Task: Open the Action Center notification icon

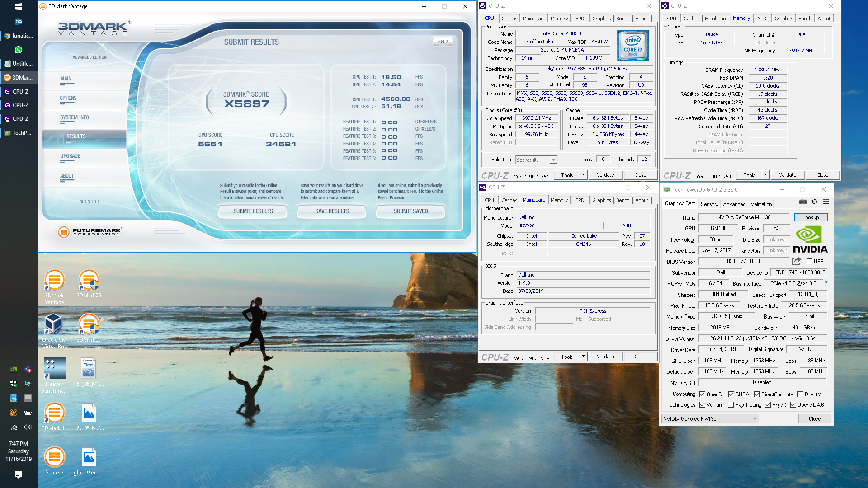Action: 19,474
